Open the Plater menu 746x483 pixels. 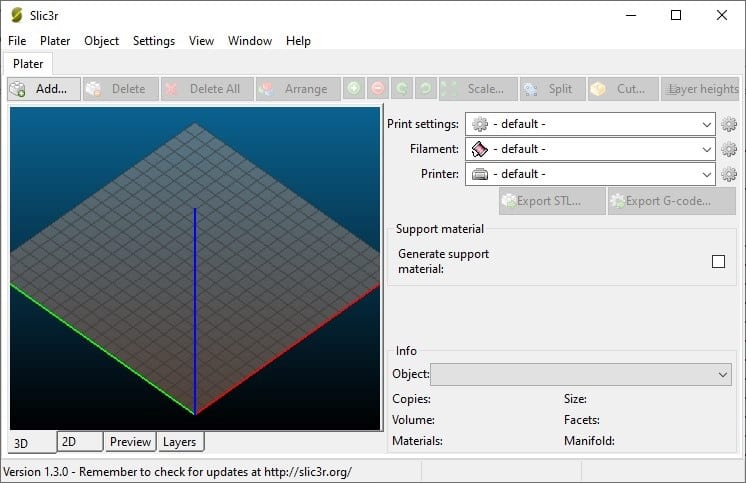[55, 41]
